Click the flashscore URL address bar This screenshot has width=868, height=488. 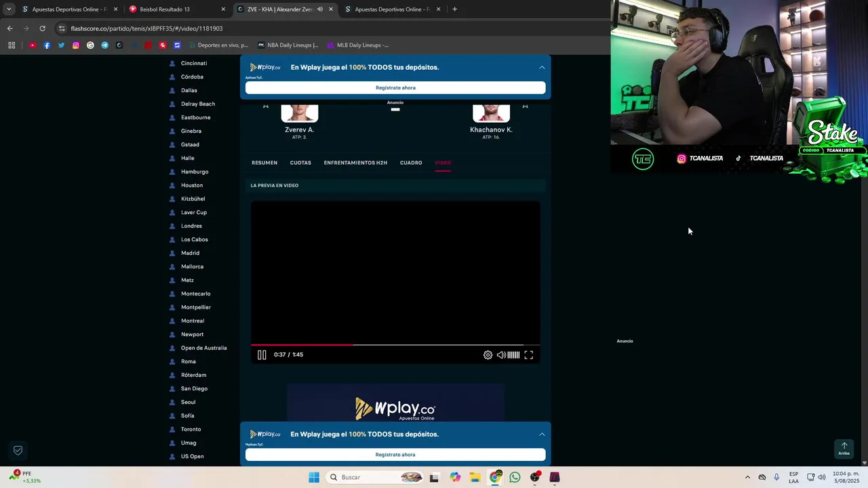point(146,28)
